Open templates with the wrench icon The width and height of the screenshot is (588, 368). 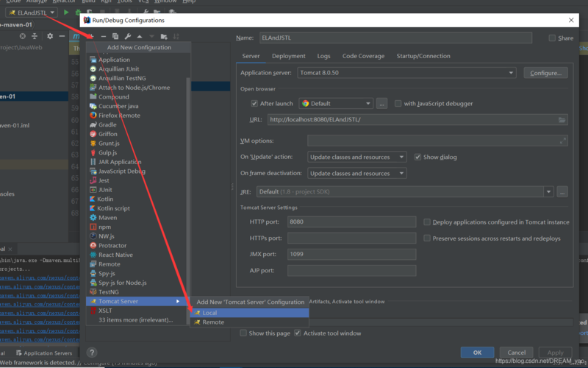tap(128, 36)
